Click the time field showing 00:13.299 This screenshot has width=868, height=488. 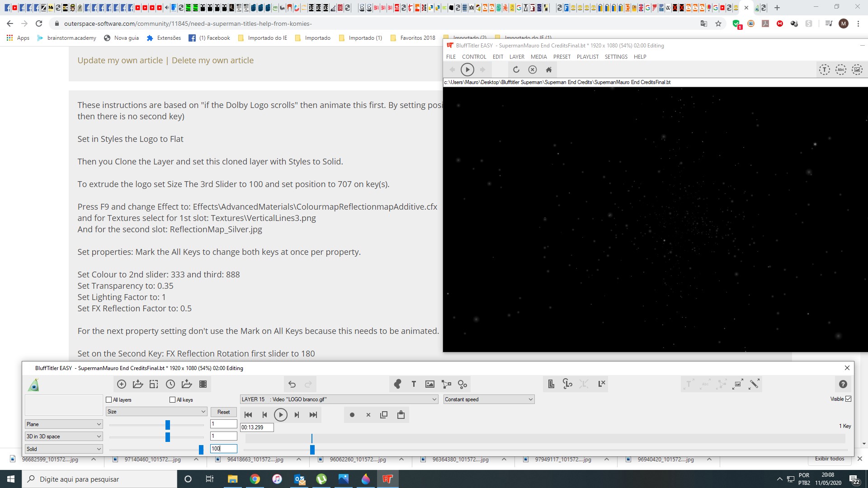(257, 427)
